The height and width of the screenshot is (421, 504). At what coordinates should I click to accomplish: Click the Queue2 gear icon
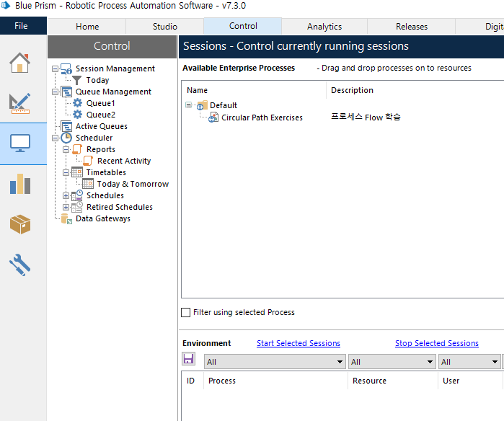pyautogui.click(x=77, y=115)
